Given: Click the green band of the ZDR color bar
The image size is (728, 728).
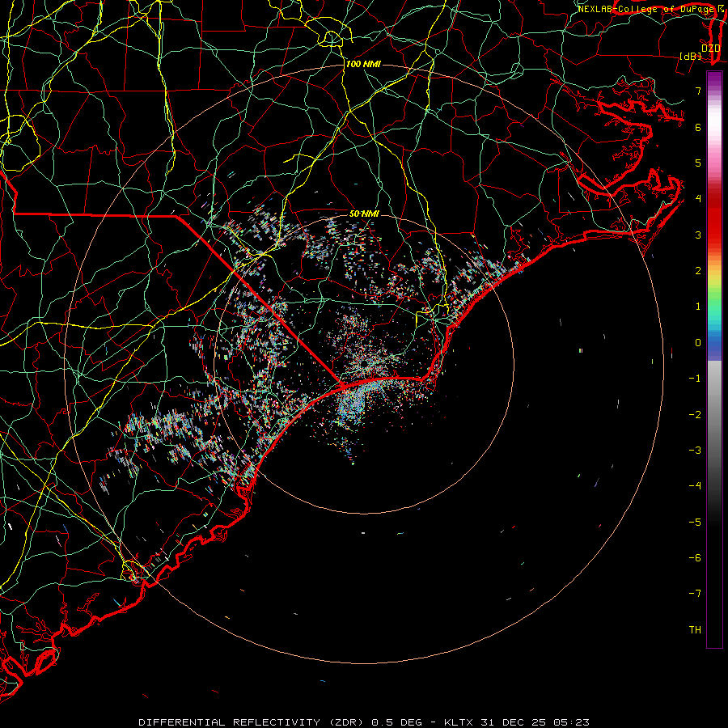Looking at the screenshot, I should click(x=714, y=302).
